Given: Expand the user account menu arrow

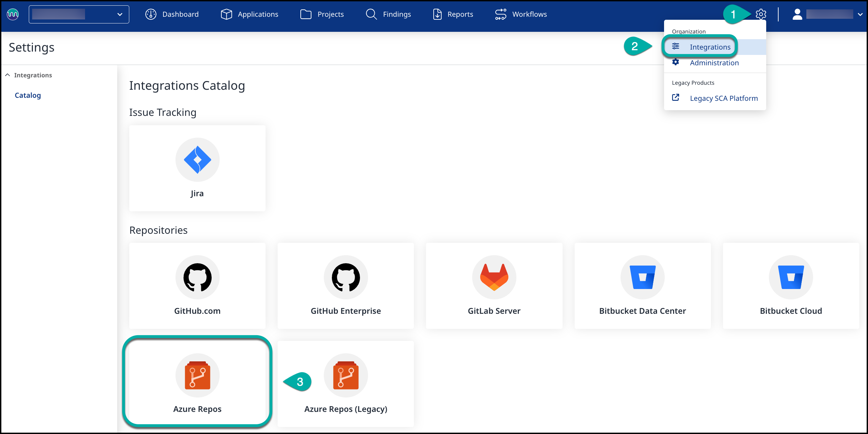Looking at the screenshot, I should 860,14.
